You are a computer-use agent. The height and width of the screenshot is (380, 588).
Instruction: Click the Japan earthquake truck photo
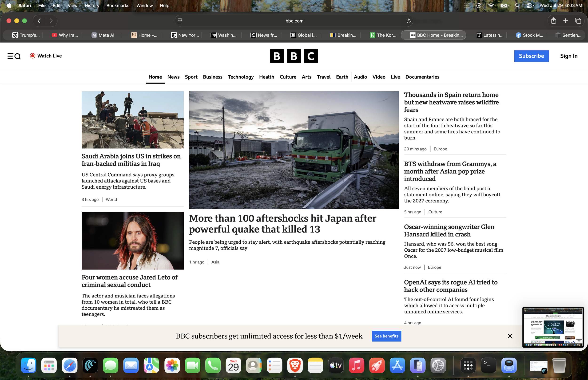tap(294, 150)
